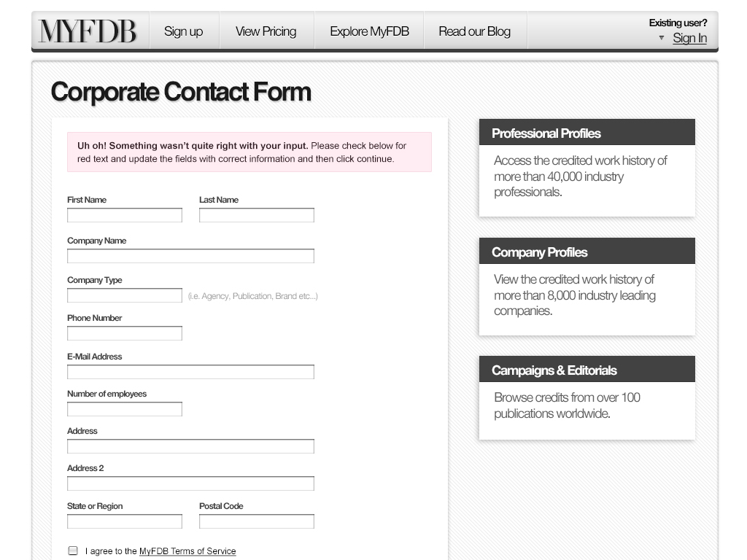This screenshot has width=747, height=560.
Task: Go to View Pricing
Action: click(266, 31)
